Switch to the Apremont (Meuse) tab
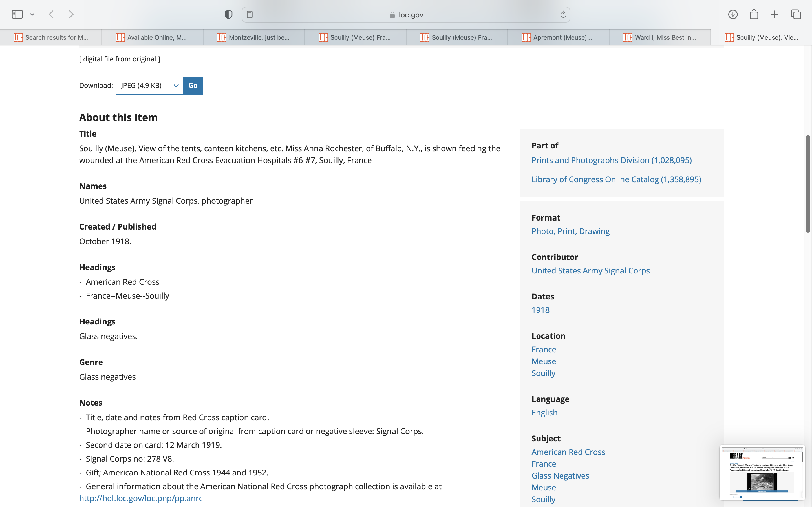This screenshot has width=812, height=507. click(x=558, y=37)
